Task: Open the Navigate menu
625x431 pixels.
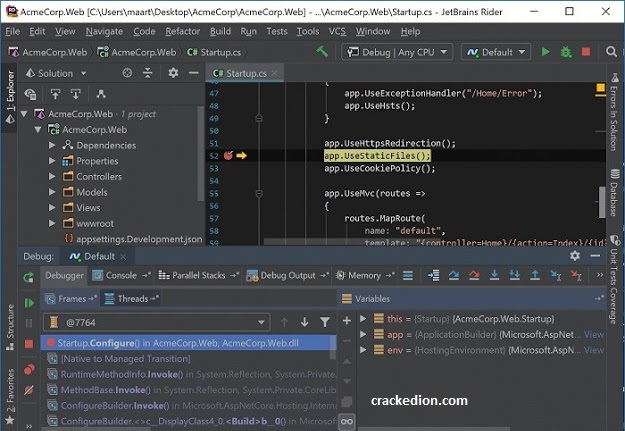Action: (x=104, y=31)
